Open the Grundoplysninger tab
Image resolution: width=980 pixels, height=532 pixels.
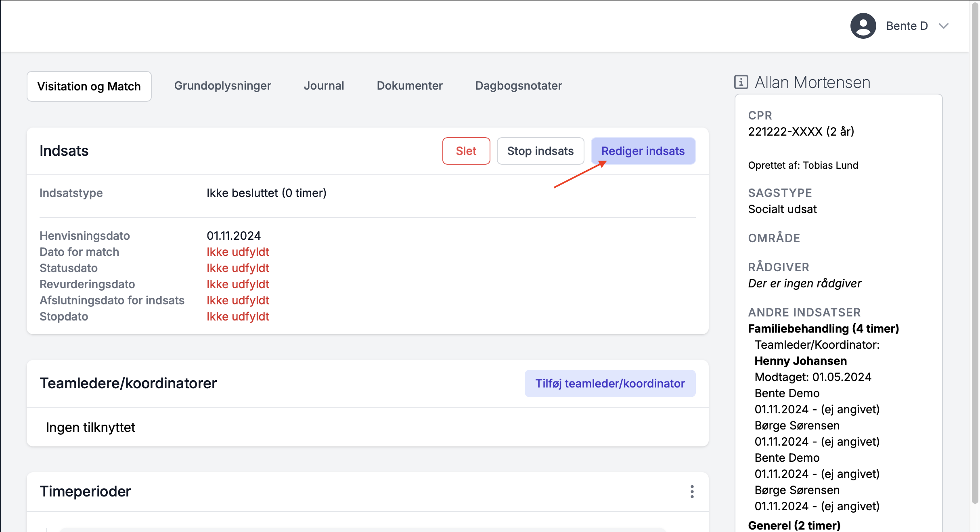pyautogui.click(x=222, y=86)
